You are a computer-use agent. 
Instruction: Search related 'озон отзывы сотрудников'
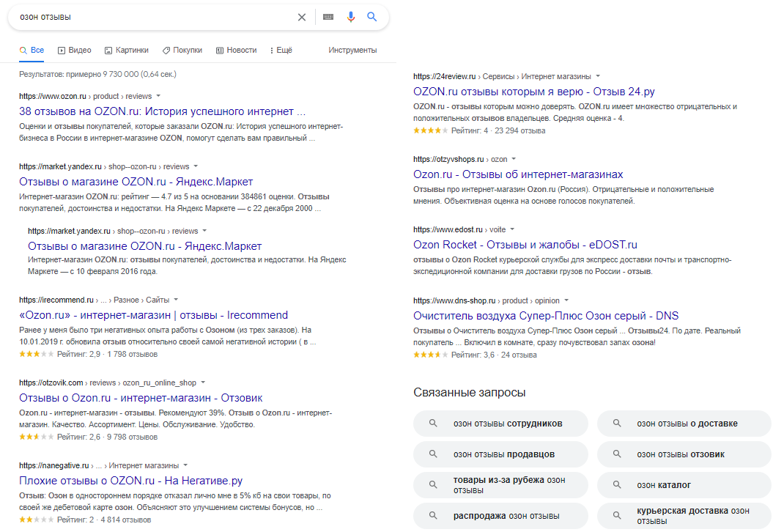(x=500, y=424)
